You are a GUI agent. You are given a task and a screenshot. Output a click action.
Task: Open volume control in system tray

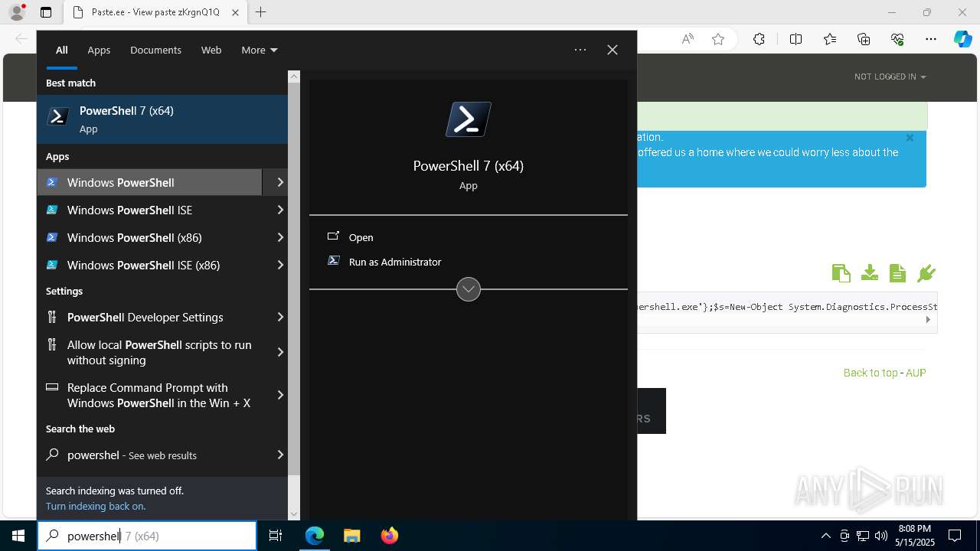click(x=881, y=536)
